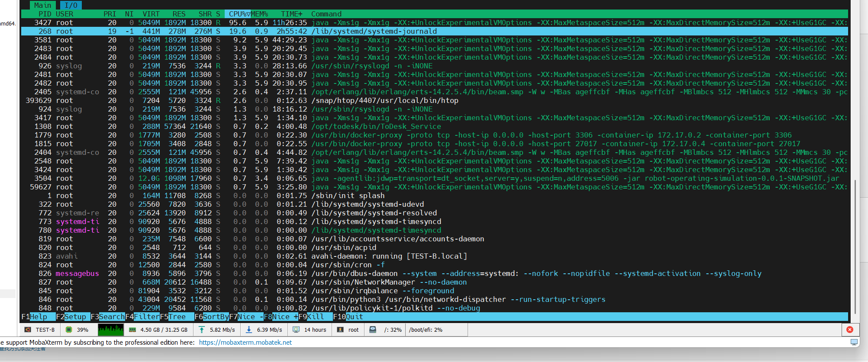The image size is (868, 362).
Task: Click the green upload arrow icon
Action: 202,330
